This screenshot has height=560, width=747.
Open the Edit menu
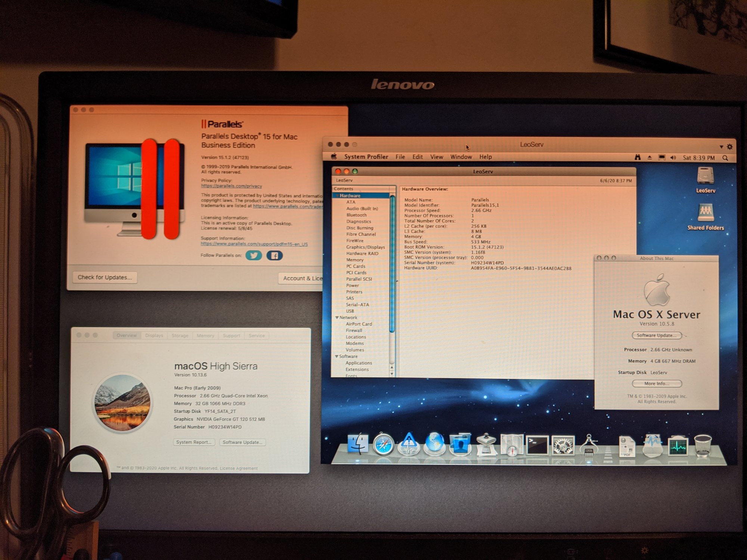[418, 157]
